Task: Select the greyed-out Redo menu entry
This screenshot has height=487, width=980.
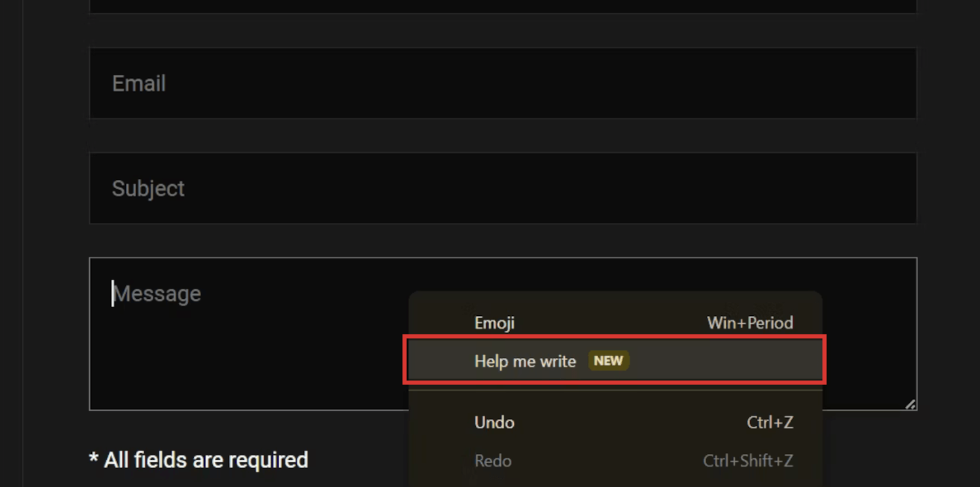Action: click(x=615, y=460)
